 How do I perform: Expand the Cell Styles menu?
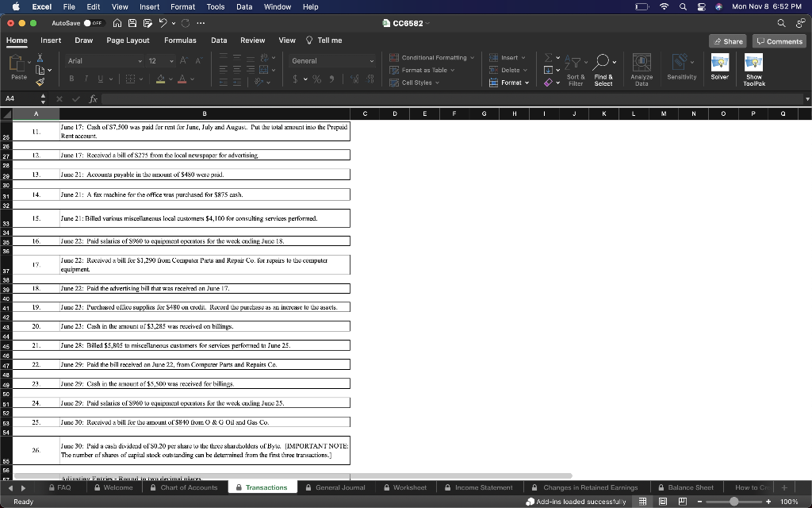click(x=416, y=82)
